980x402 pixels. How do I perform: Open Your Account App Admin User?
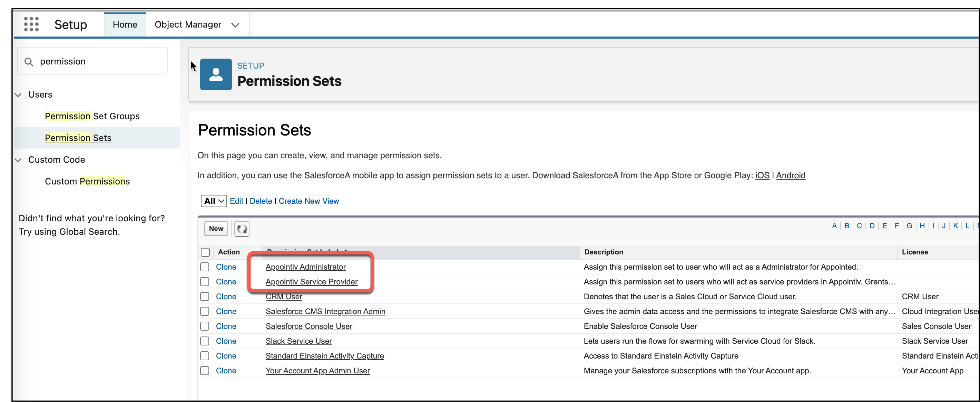pyautogui.click(x=318, y=371)
